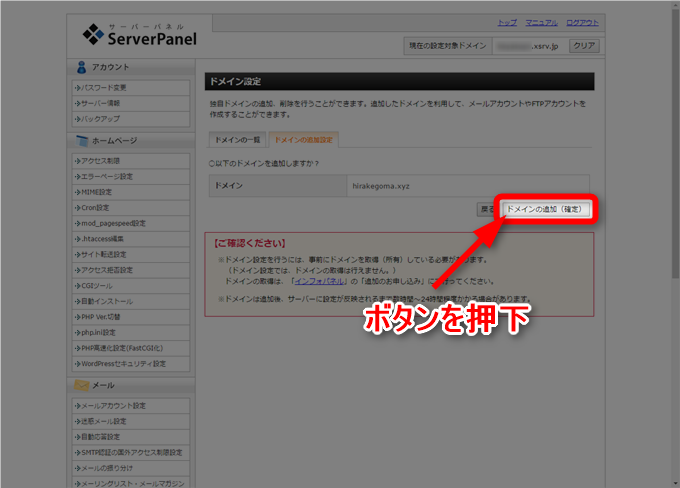Go to サイト転送設定
This screenshot has width=680, height=488.
pyautogui.click(x=131, y=255)
